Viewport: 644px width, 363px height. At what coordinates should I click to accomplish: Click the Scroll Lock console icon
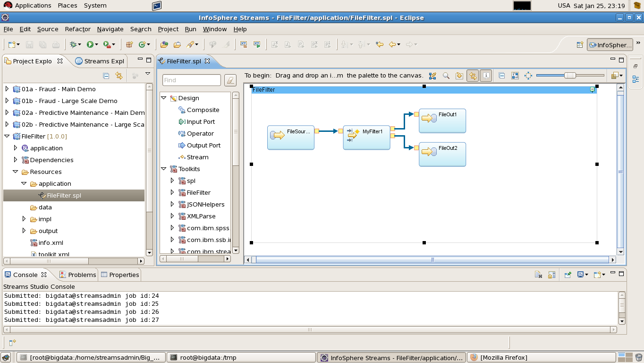click(x=551, y=274)
